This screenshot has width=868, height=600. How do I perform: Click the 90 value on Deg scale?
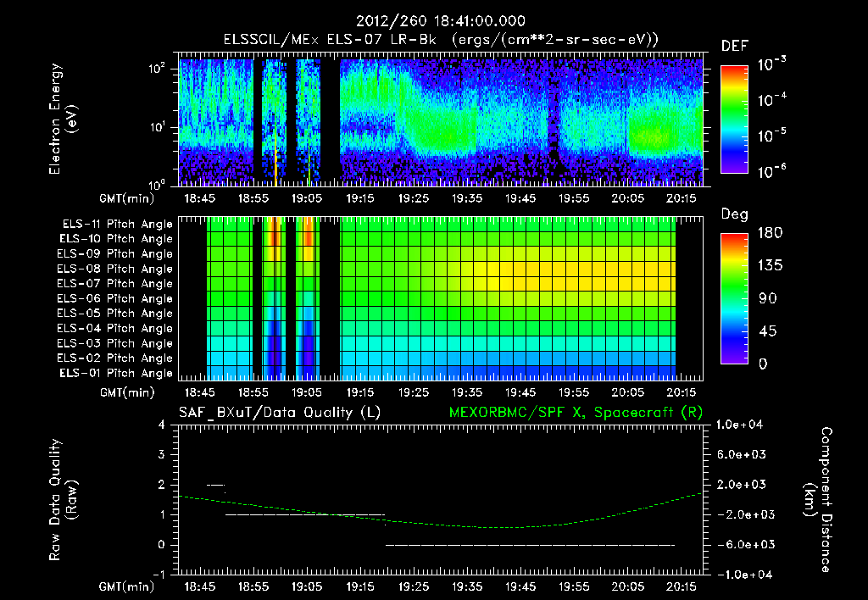(x=768, y=299)
